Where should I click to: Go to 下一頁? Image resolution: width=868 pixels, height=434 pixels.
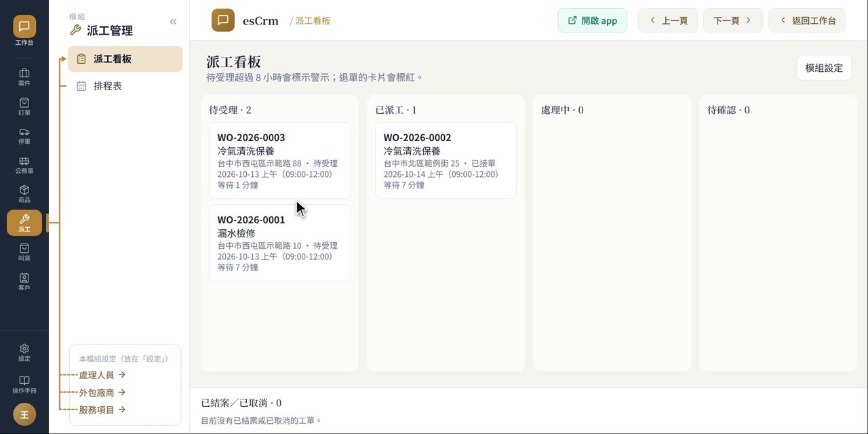click(733, 20)
